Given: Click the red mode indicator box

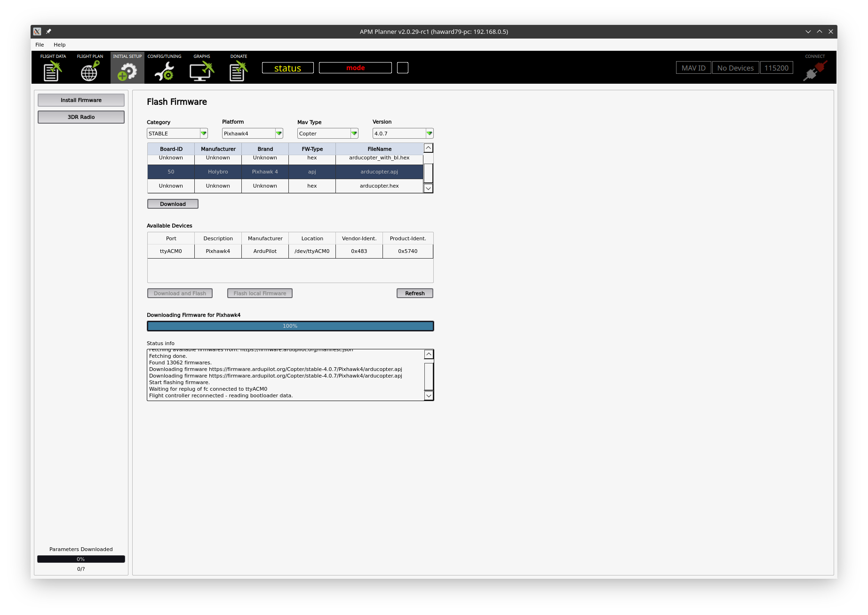Looking at the screenshot, I should point(355,68).
